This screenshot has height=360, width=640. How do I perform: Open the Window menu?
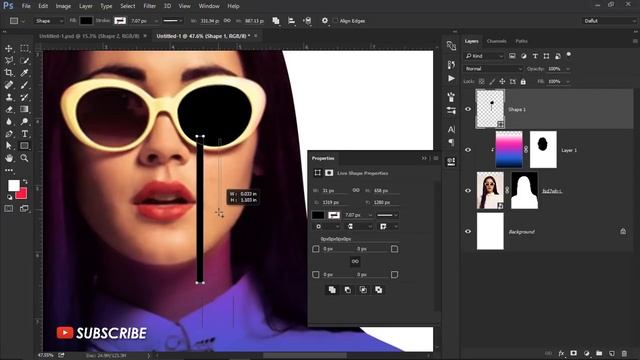pyautogui.click(x=209, y=6)
